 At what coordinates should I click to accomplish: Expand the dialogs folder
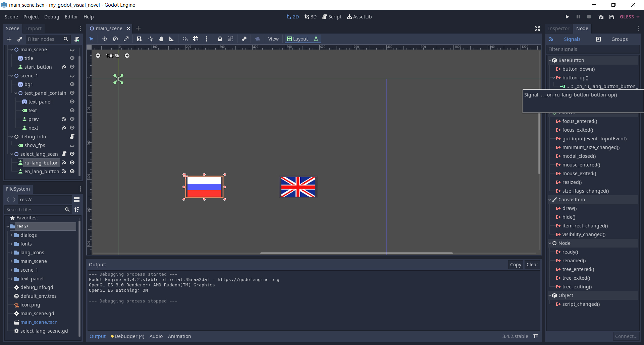12,235
